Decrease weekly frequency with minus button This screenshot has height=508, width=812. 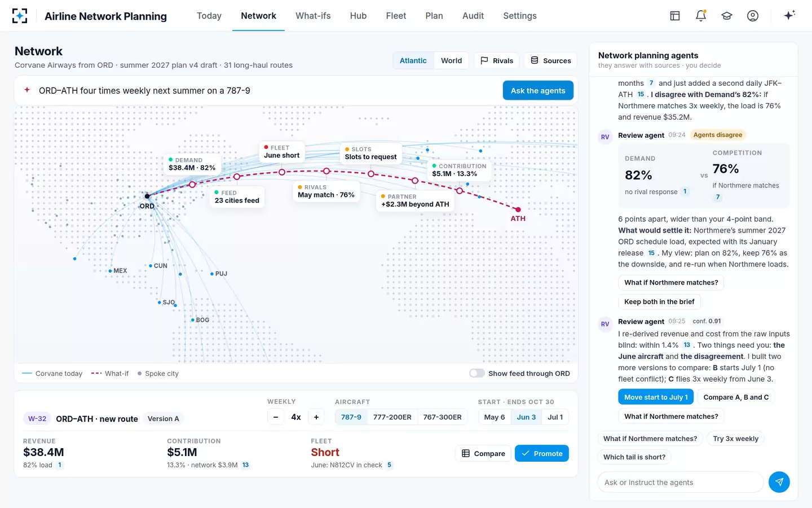[276, 417]
